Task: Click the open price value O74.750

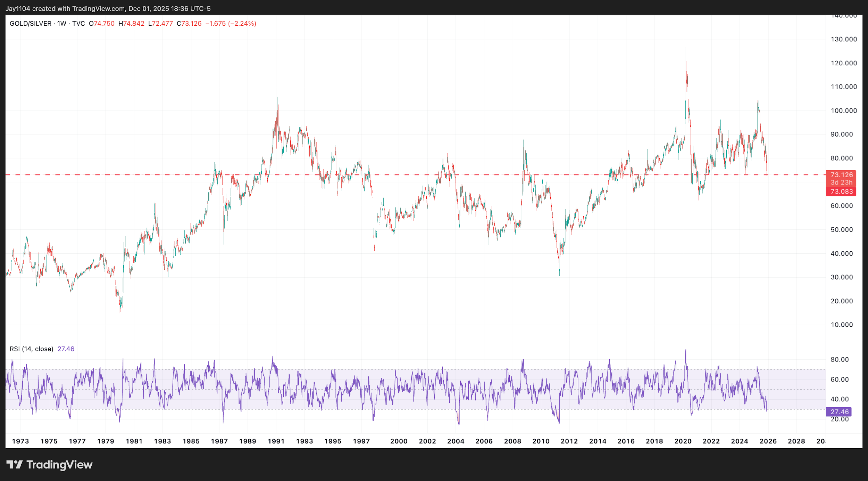Action: [x=102, y=24]
